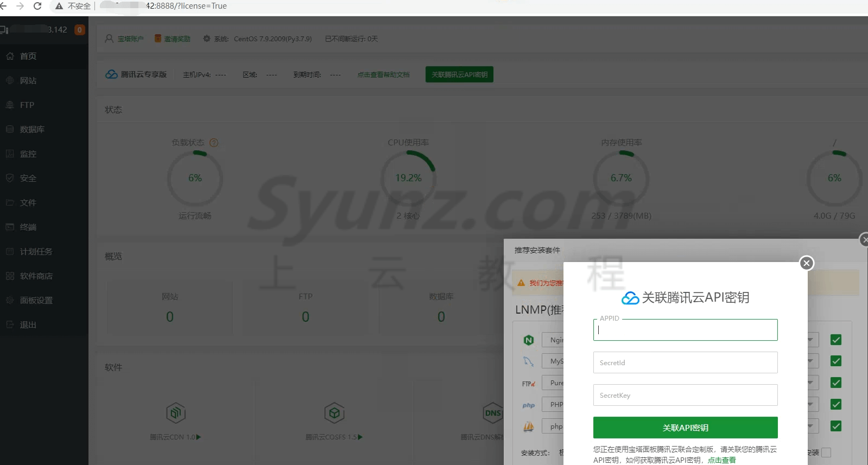The height and width of the screenshot is (465, 868).
Task: Open 面板设置 in the sidebar
Action: point(36,300)
